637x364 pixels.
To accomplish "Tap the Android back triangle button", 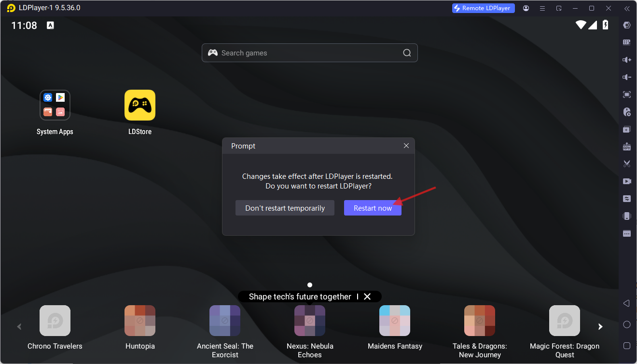I will pyautogui.click(x=626, y=303).
